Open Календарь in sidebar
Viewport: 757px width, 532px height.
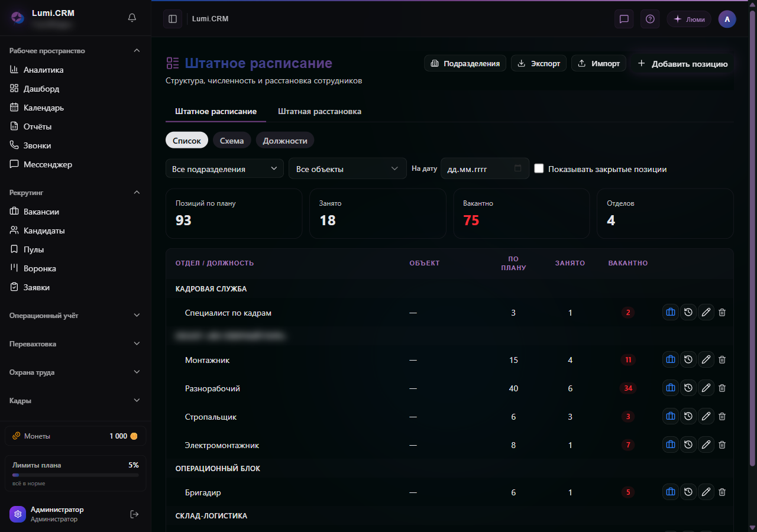coord(76,108)
